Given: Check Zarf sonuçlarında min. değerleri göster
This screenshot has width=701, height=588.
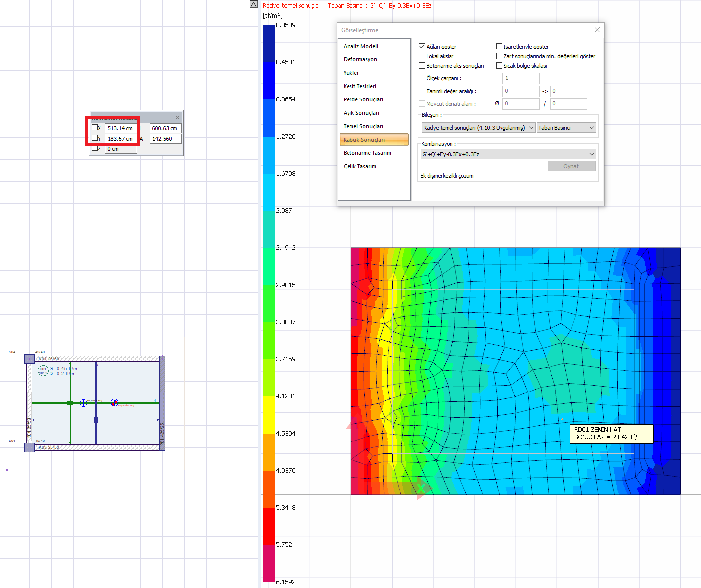Looking at the screenshot, I should (x=499, y=56).
